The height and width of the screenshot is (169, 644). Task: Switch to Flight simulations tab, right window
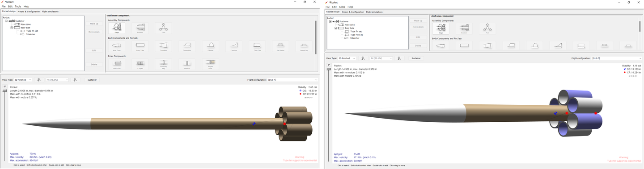pos(374,12)
